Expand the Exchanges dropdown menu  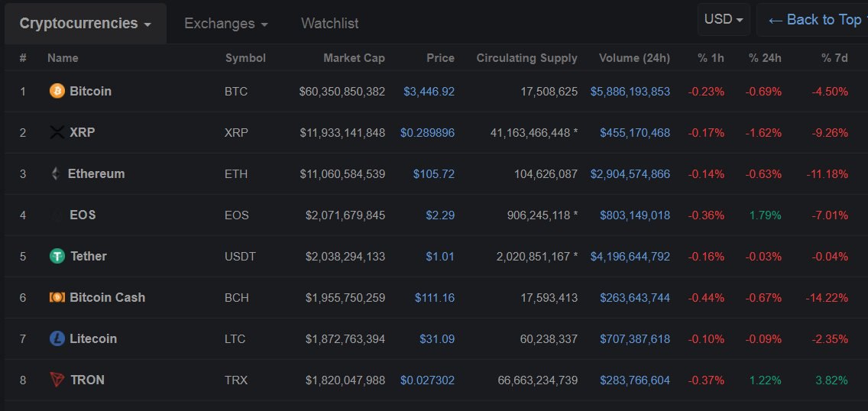(226, 23)
